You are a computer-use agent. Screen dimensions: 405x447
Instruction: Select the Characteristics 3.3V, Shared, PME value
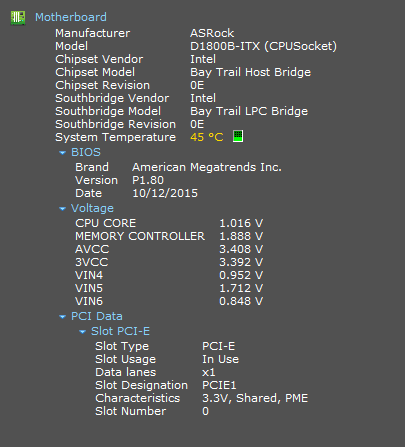pos(255,398)
